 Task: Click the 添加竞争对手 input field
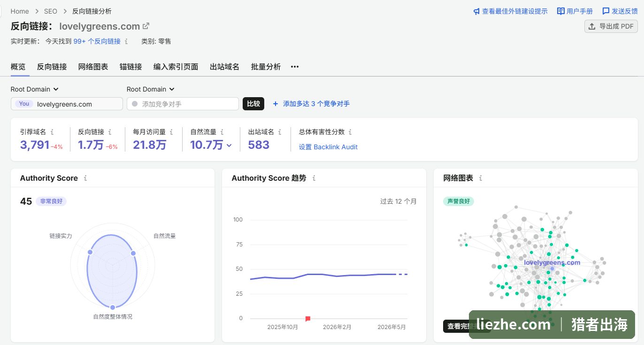183,104
